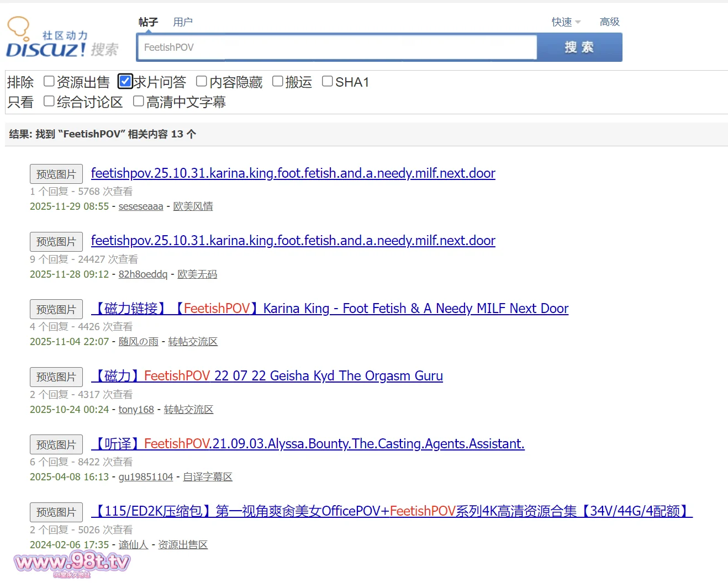Click the Discuz! logo
This screenshot has height=583, width=728.
coord(62,39)
